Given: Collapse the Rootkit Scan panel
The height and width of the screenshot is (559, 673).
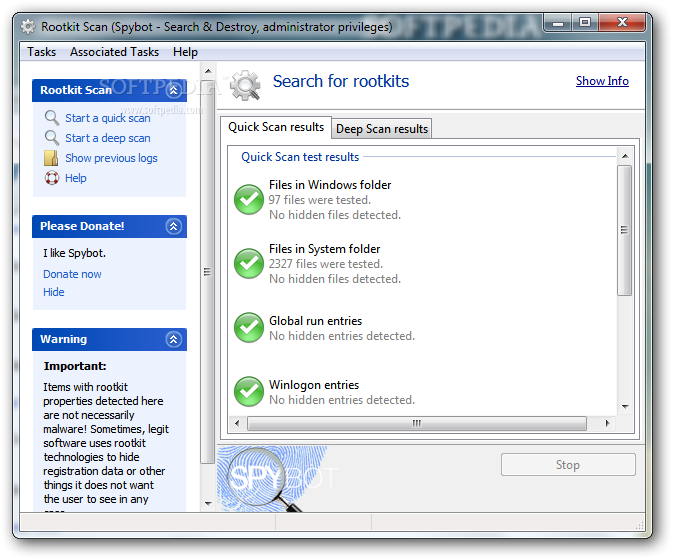Looking at the screenshot, I should pyautogui.click(x=173, y=90).
